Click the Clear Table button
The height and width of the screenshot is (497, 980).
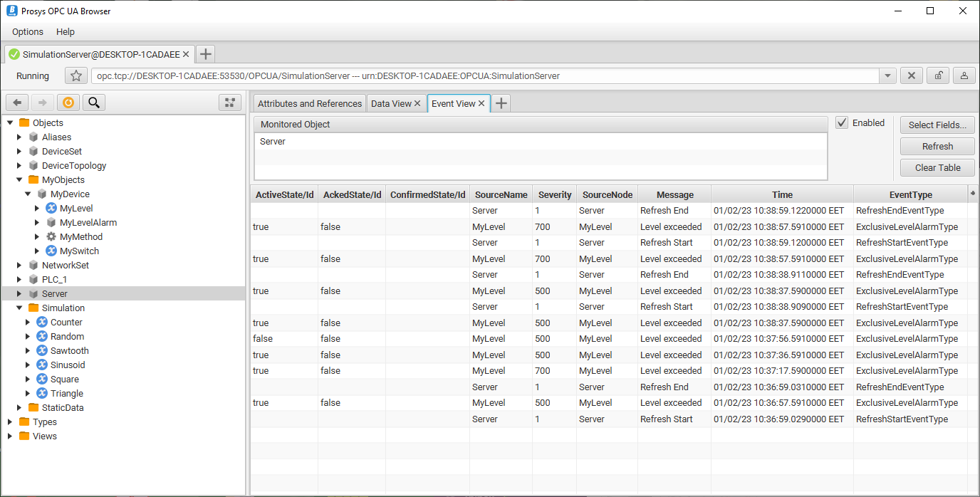click(x=937, y=168)
